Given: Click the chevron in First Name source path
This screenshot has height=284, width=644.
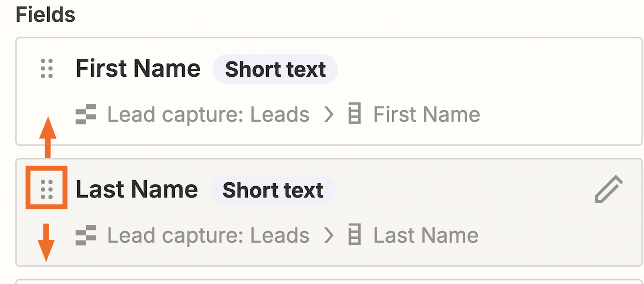Looking at the screenshot, I should click(x=329, y=115).
